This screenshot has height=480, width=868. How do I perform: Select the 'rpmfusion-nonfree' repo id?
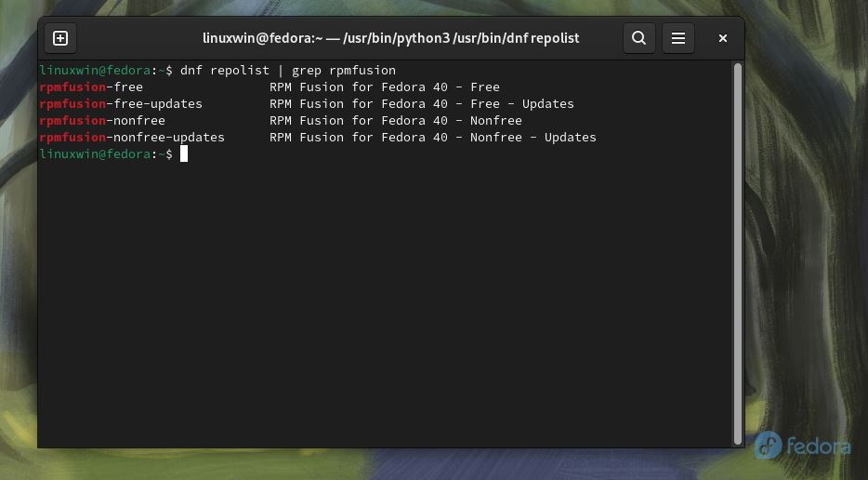pos(102,120)
